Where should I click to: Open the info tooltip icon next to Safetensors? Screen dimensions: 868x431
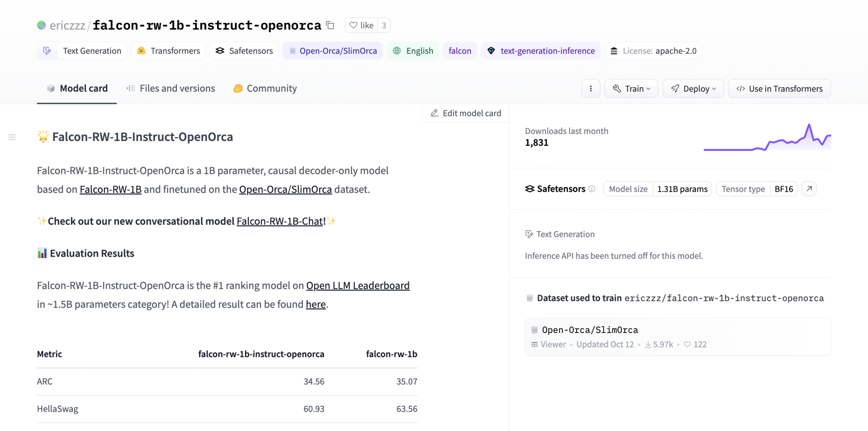592,189
